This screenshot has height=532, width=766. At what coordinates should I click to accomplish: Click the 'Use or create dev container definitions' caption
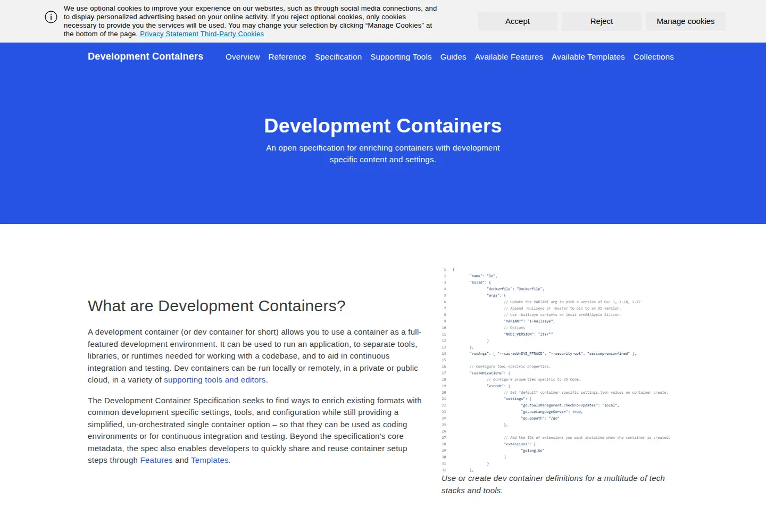click(x=553, y=484)
